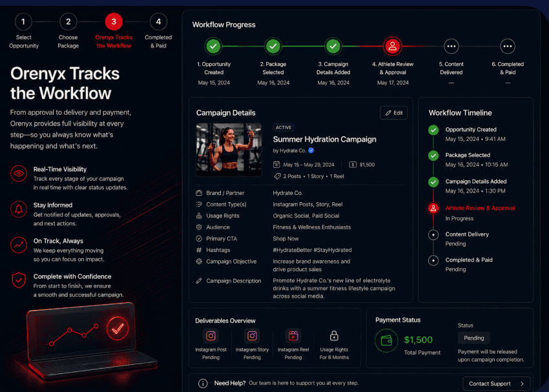Click the blue verified badge by Hydrate Co.
The height and width of the screenshot is (392, 549).
pos(311,150)
